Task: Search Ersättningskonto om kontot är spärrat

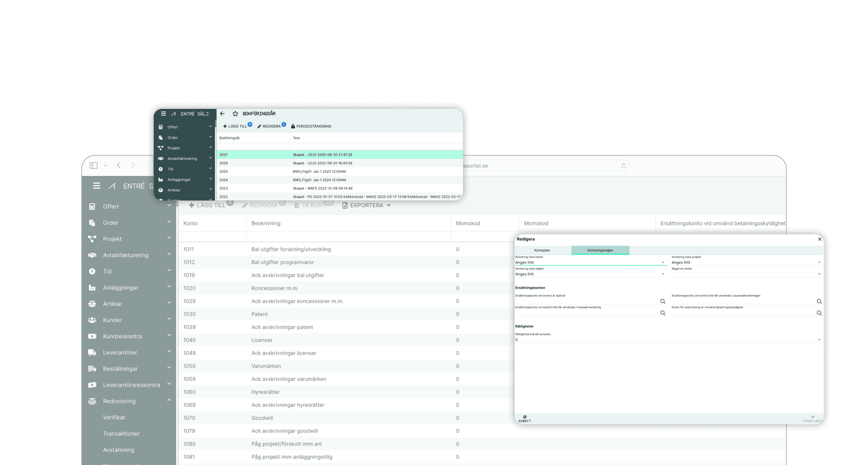Action: (x=663, y=301)
